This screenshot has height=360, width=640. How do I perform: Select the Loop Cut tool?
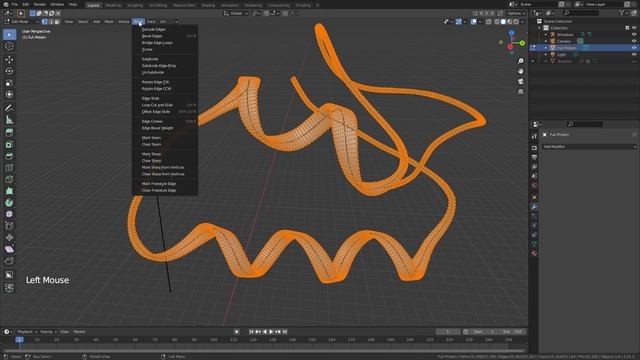click(9, 168)
